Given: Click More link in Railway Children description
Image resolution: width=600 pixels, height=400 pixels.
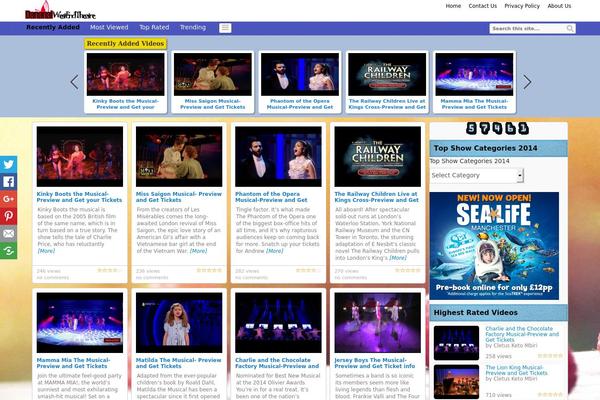Looking at the screenshot, I should pos(398,258).
